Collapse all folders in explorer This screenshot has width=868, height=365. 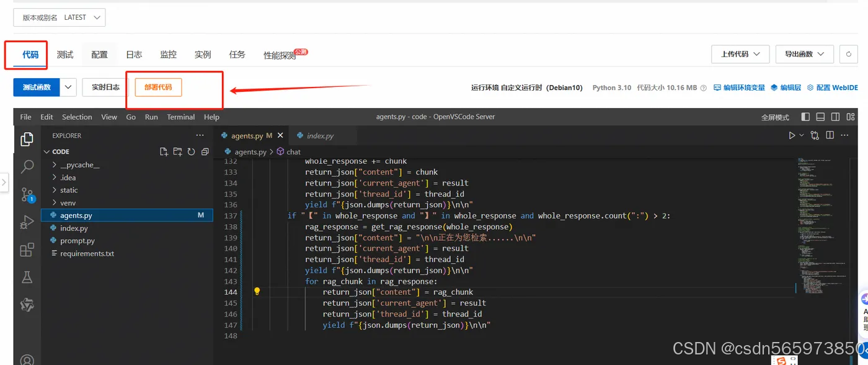(x=205, y=151)
